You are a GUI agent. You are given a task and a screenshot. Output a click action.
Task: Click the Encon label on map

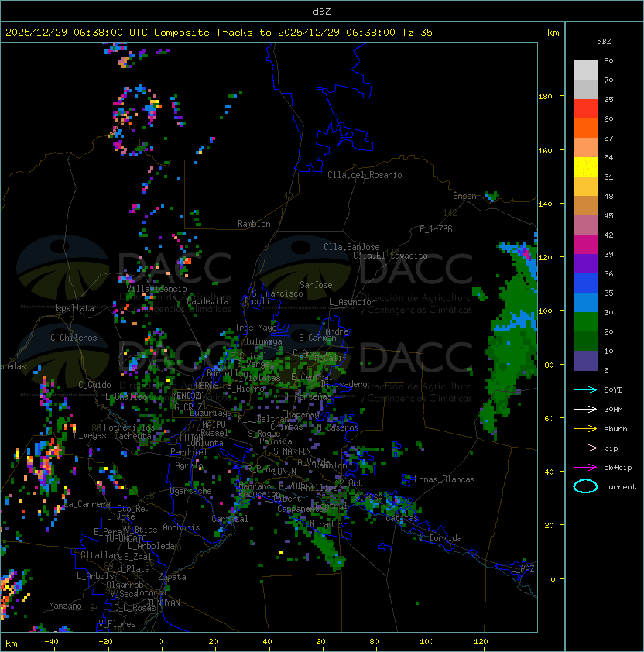[x=464, y=196]
